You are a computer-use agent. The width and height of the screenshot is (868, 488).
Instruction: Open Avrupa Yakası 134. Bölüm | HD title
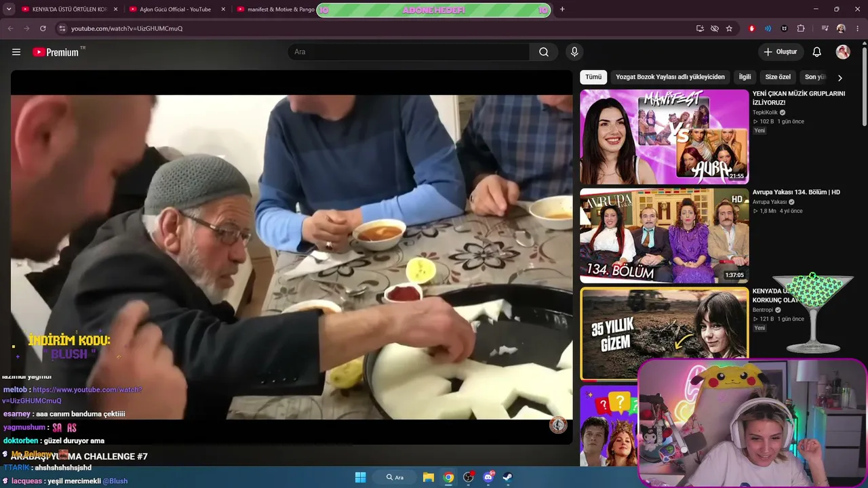(x=796, y=192)
